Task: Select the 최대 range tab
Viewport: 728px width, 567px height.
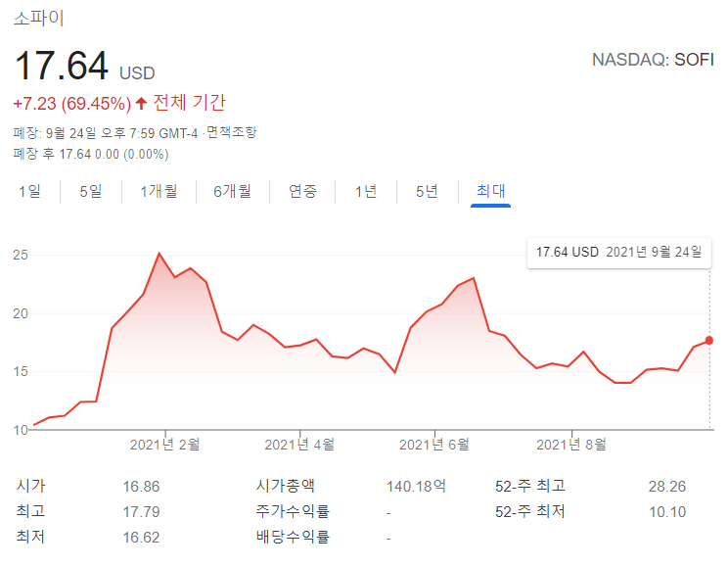Action: 491,191
